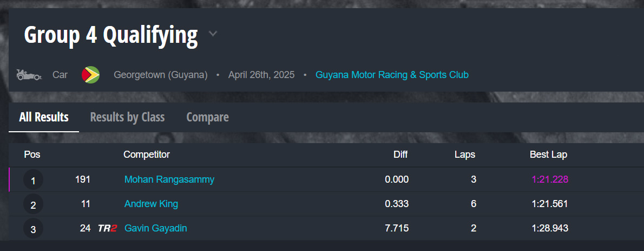Viewport: 644px width, 251px height.
Task: Click the position 3 circle badge
Action: (33, 229)
